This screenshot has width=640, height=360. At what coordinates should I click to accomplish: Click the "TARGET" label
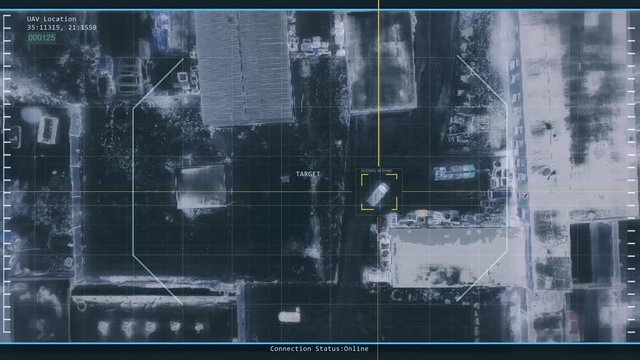[x=308, y=174]
